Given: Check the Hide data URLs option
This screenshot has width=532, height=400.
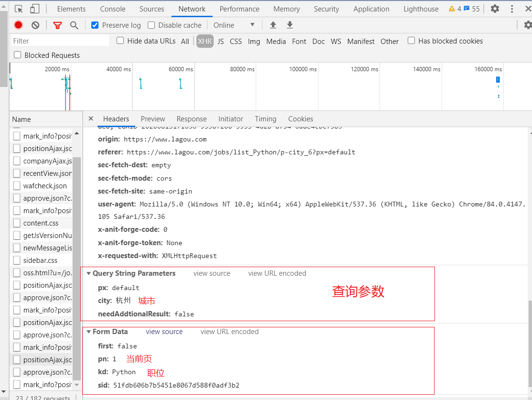Looking at the screenshot, I should tap(120, 41).
